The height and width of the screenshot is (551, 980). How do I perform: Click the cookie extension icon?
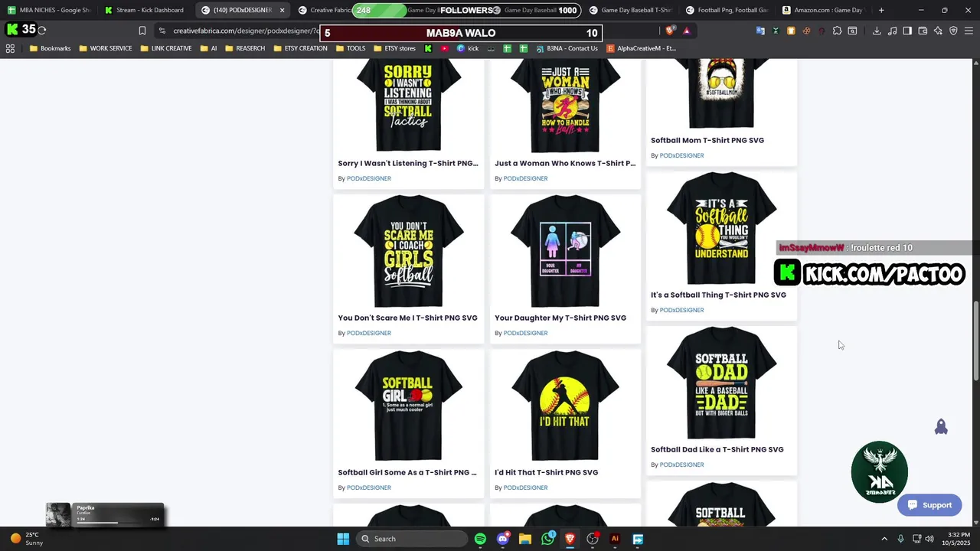806,31
